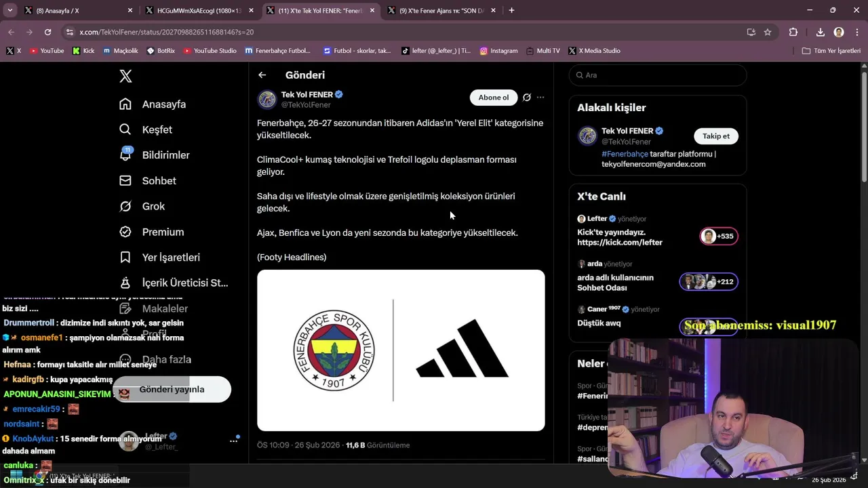868x488 pixels.
Task: Click Tek Yol FENER post avatar
Action: tap(267, 100)
